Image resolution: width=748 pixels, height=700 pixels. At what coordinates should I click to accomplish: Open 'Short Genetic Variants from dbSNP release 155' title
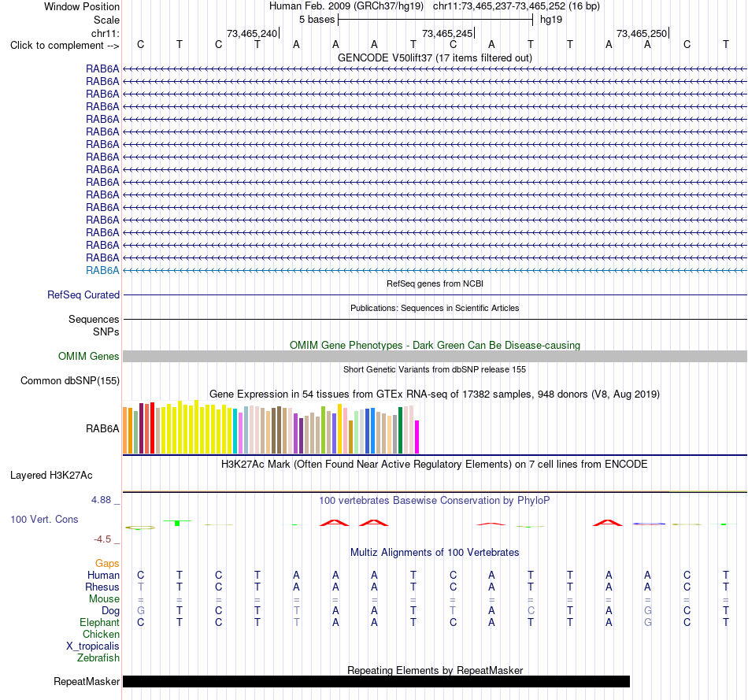coord(435,369)
